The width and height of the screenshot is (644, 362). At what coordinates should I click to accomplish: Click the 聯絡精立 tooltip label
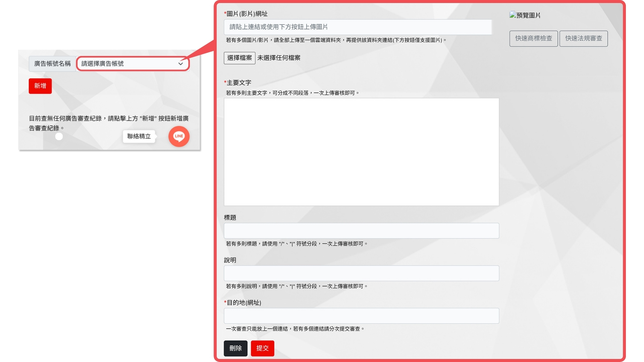pos(139,136)
